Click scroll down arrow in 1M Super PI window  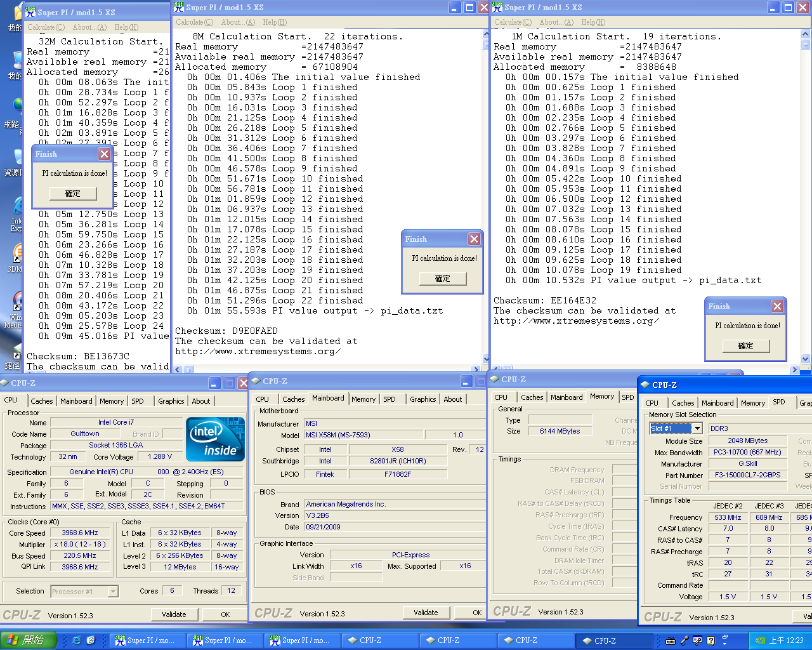click(806, 359)
